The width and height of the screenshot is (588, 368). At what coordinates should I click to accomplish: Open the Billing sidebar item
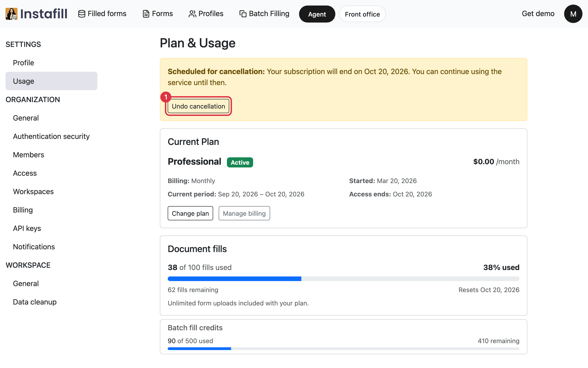51,210
